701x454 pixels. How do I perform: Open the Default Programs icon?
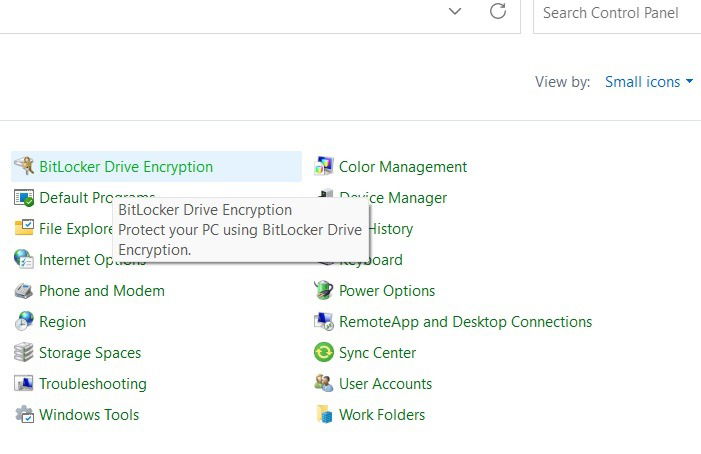coord(24,198)
